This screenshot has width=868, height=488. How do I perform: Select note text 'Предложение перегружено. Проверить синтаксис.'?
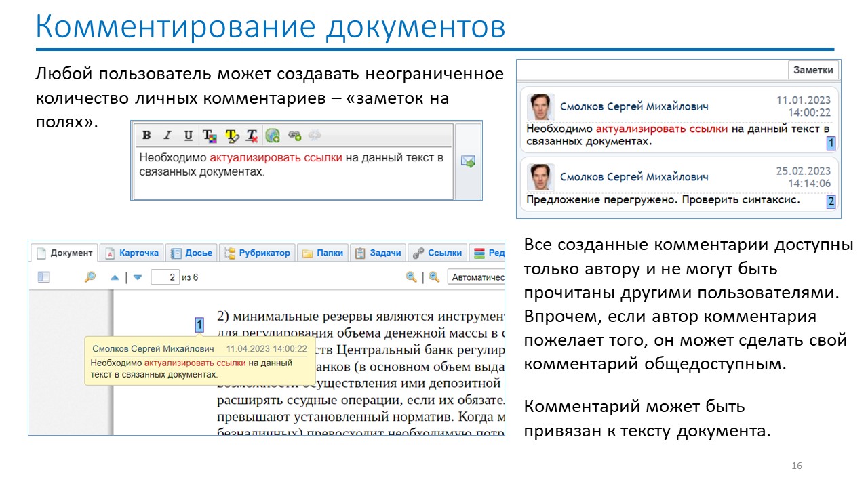pyautogui.click(x=663, y=200)
